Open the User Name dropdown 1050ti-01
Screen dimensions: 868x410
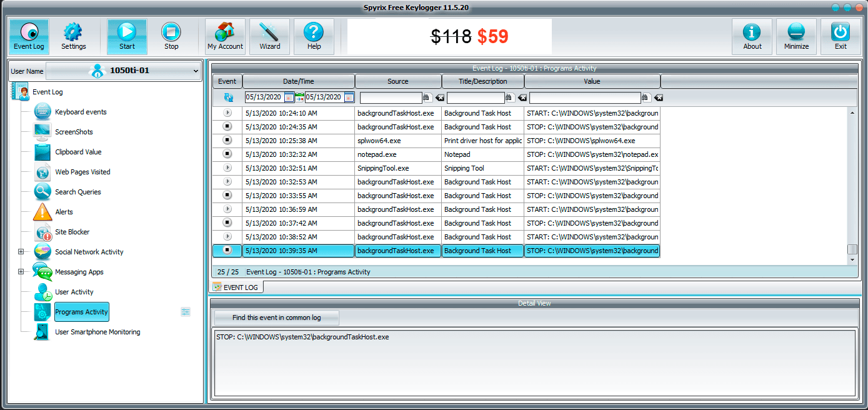123,71
